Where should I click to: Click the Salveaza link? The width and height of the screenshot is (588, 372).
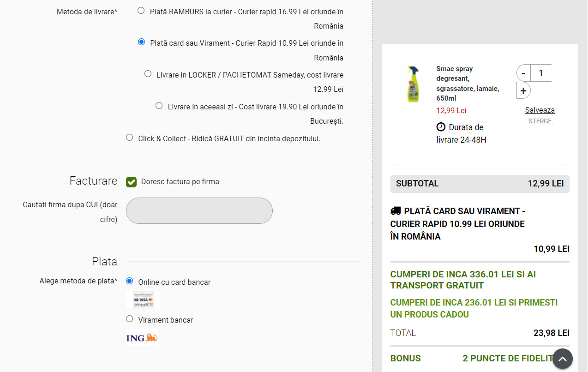[x=540, y=110]
